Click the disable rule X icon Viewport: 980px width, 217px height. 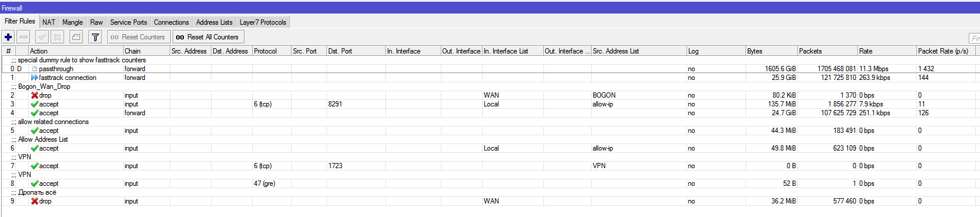tap(57, 37)
